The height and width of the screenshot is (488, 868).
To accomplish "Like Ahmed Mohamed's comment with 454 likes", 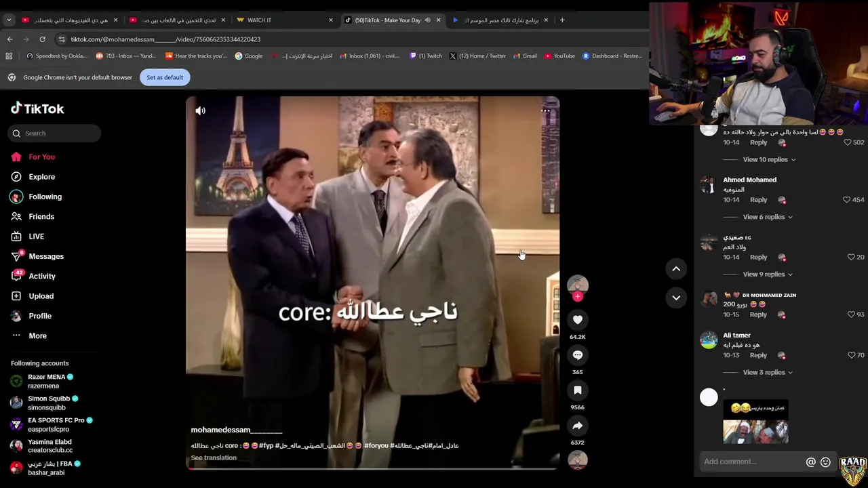I will (846, 200).
